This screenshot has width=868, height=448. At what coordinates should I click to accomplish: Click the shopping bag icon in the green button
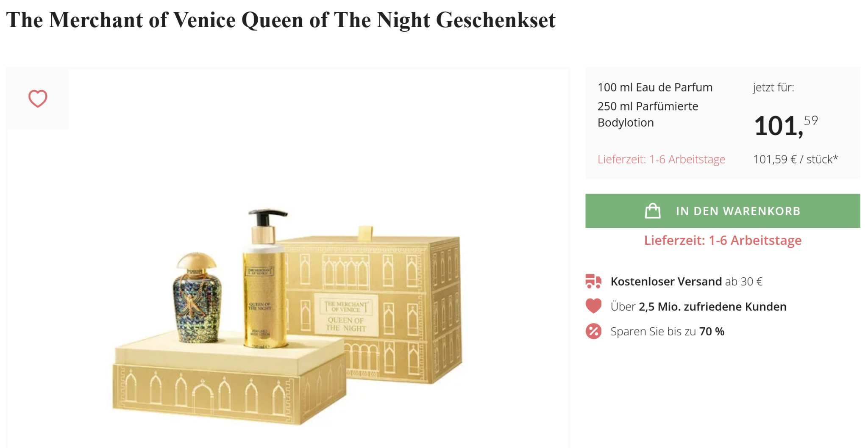click(652, 211)
